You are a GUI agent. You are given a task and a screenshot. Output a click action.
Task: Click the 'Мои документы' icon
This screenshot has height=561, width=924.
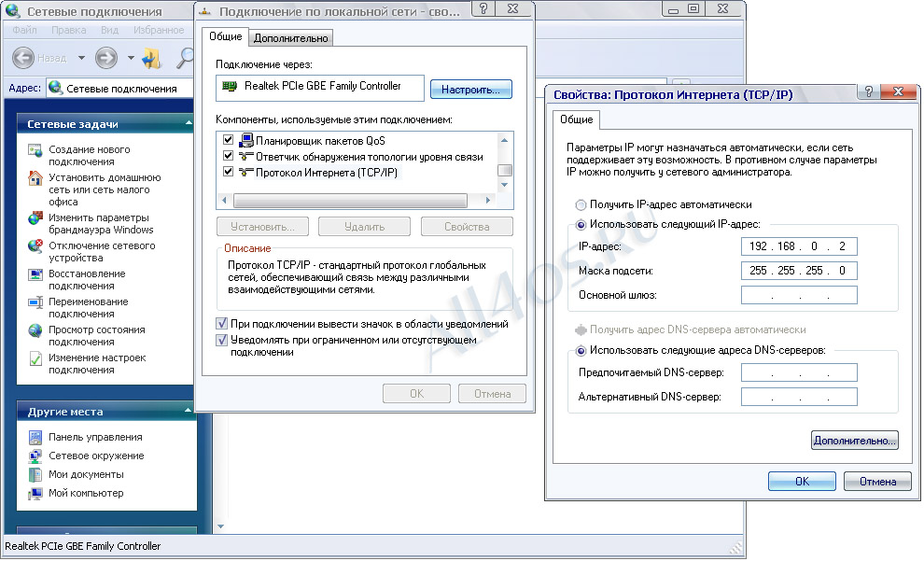point(35,474)
